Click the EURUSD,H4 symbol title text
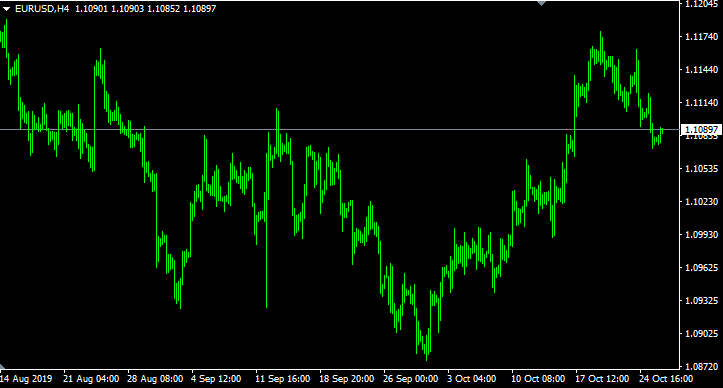This screenshot has width=723, height=388. tap(42, 9)
